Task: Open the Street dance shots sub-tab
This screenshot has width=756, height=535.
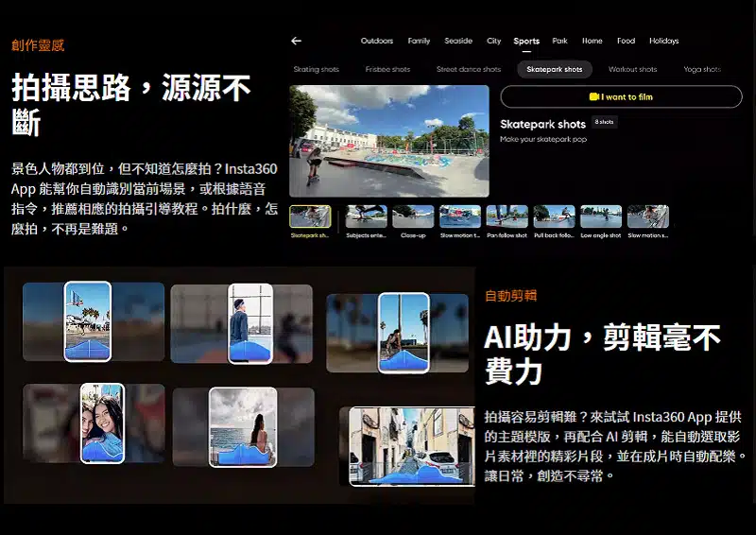Action: coord(469,70)
